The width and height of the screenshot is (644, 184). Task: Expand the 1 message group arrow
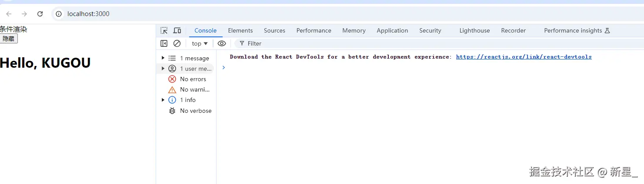click(163, 58)
